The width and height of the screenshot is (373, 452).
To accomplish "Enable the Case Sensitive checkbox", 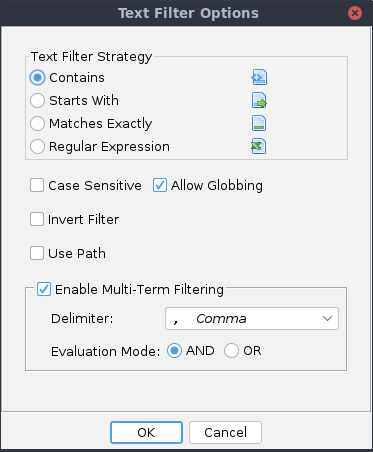I will tap(37, 185).
